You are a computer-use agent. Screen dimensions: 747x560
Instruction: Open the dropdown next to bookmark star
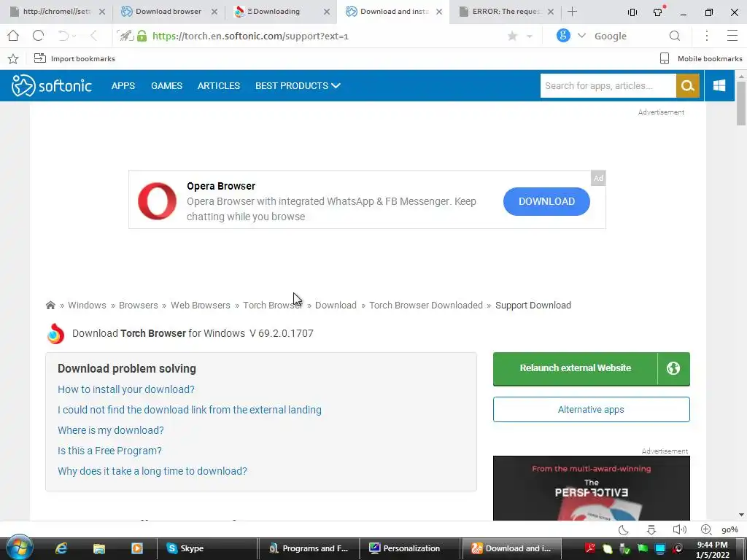coord(530,36)
